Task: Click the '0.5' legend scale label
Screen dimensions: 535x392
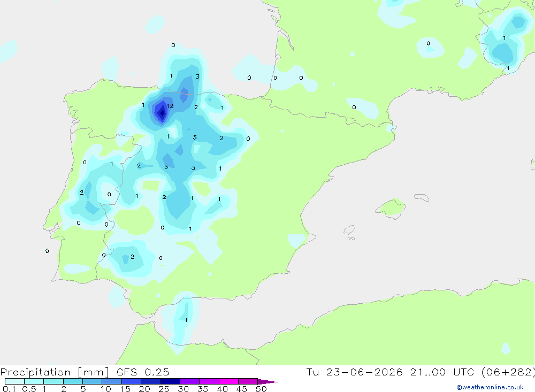Action: point(29,389)
